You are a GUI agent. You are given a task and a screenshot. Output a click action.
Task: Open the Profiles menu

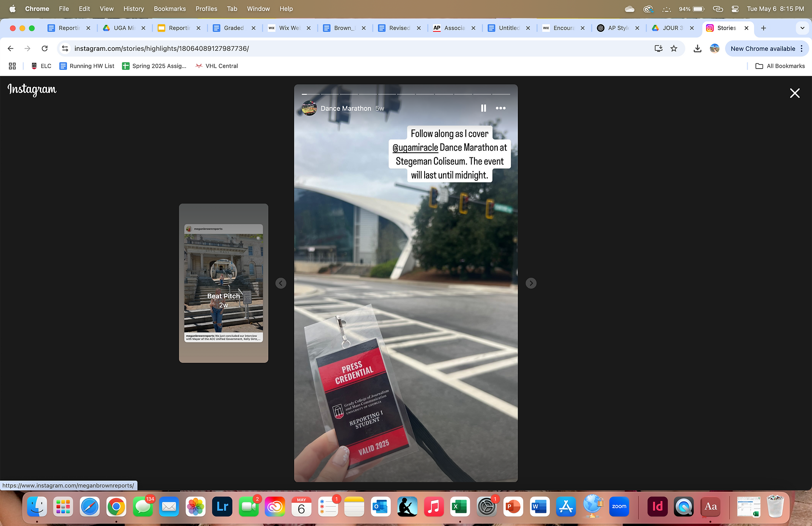pyautogui.click(x=206, y=9)
